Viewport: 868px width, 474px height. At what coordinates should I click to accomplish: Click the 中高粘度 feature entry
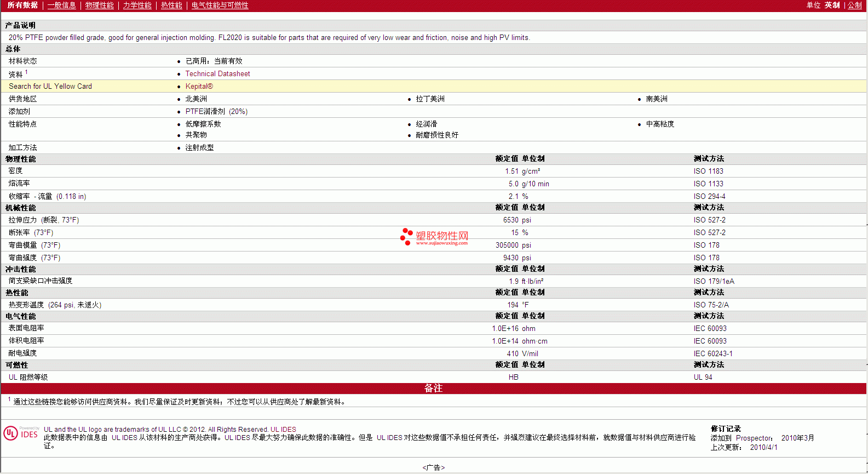click(x=660, y=124)
